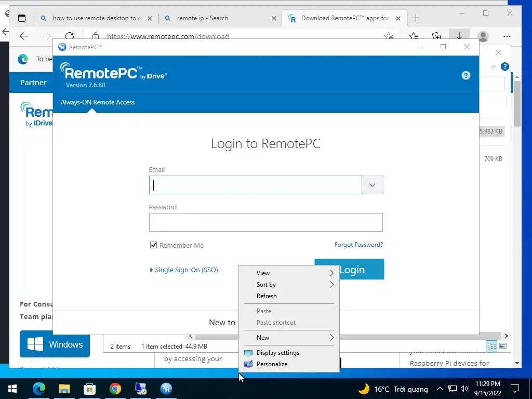Open the Edge tab actions menu icon
Screen dimensions: 532x399
22,18
